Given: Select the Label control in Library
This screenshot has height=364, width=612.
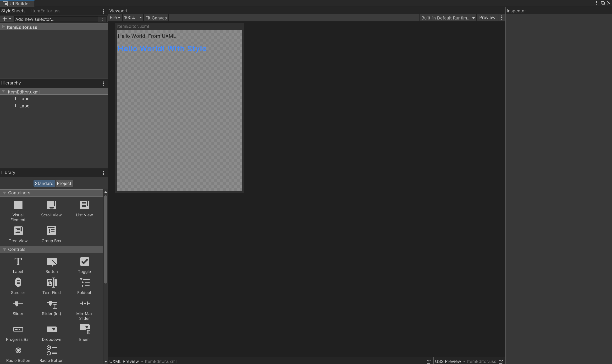Looking at the screenshot, I should (18, 262).
